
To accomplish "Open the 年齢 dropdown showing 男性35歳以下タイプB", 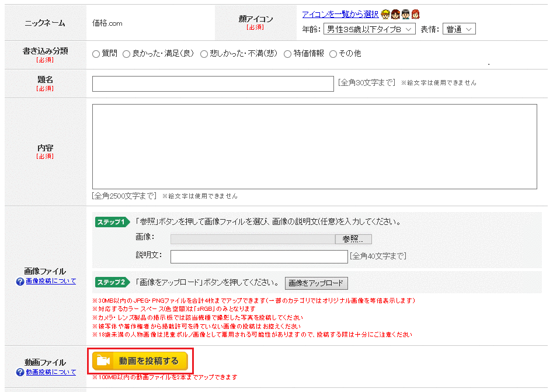I will tap(369, 29).
